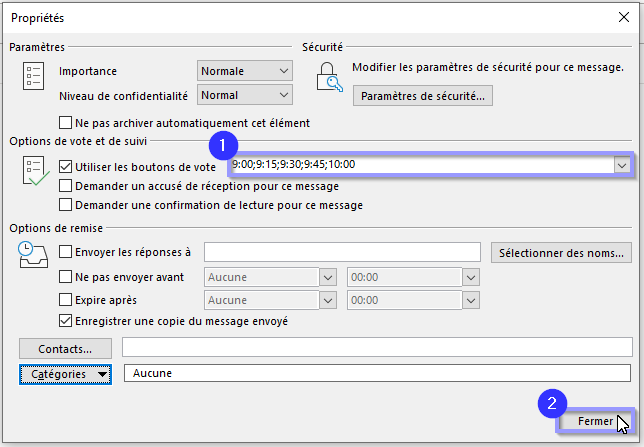Click the Fermer button
The width and height of the screenshot is (644, 447).
tap(595, 421)
